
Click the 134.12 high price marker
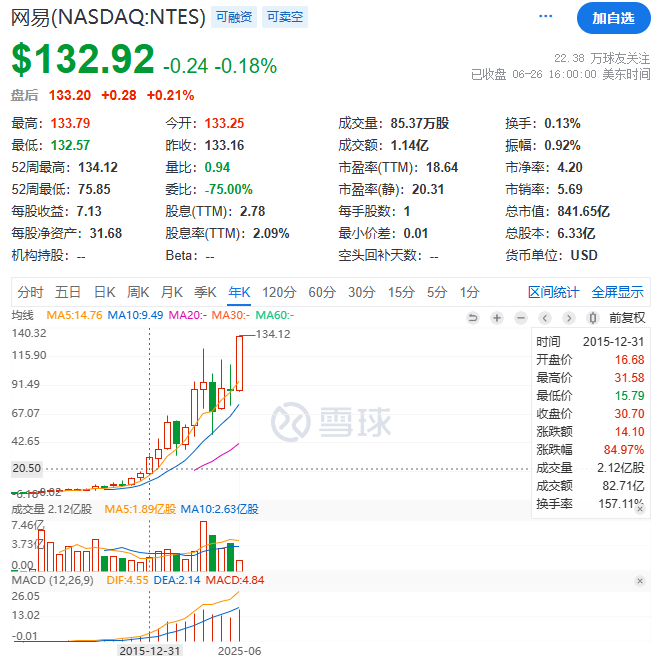(273, 334)
